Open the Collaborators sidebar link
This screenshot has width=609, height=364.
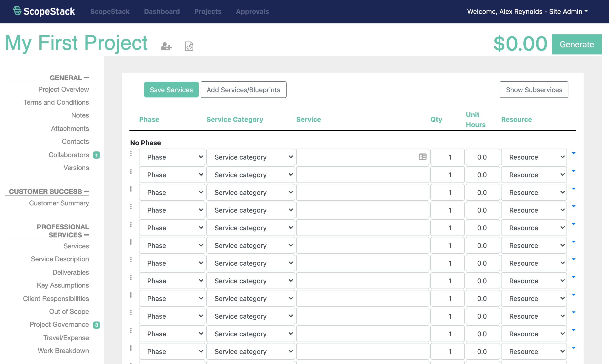click(69, 155)
